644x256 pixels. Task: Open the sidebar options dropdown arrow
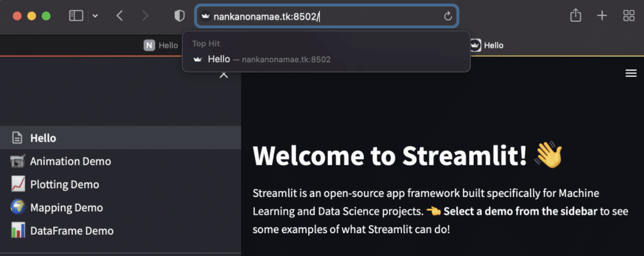[95, 16]
